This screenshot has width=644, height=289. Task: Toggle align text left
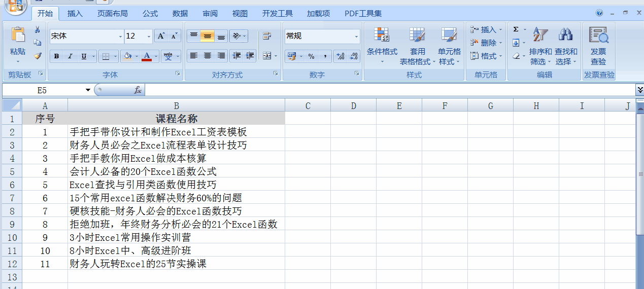point(193,56)
